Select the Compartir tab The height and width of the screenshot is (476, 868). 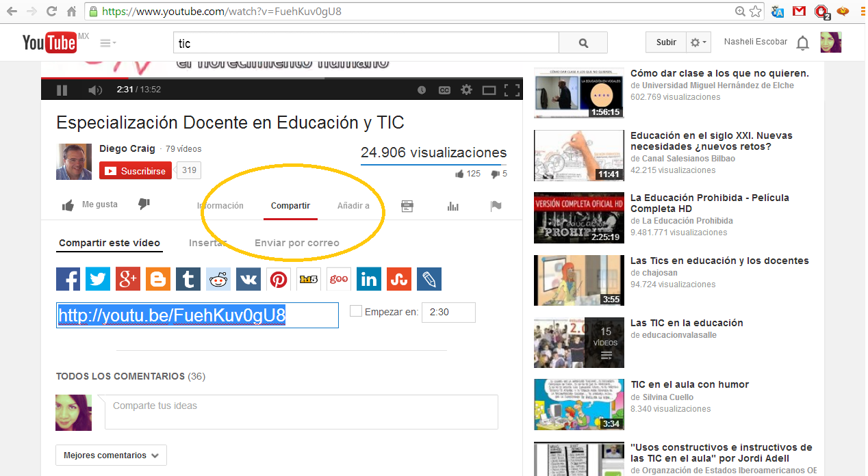coord(290,206)
